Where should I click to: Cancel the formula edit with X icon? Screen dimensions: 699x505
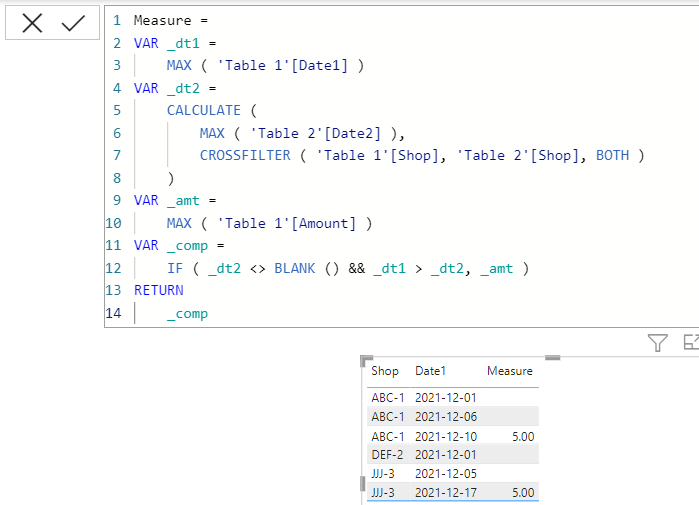32,23
